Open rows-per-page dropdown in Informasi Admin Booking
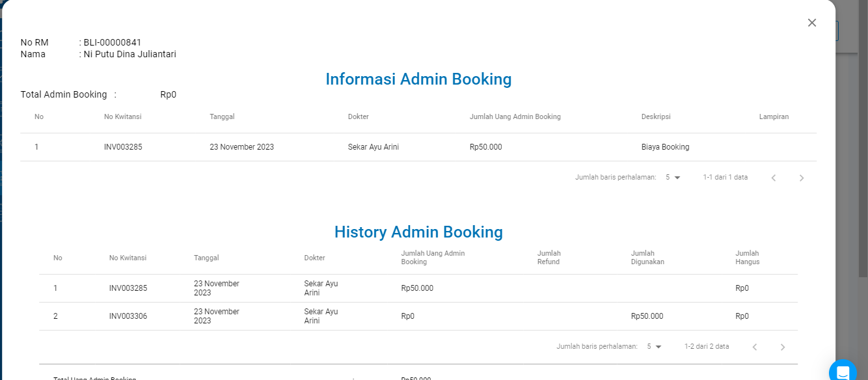Screen dimensions: 868x380 coord(673,177)
